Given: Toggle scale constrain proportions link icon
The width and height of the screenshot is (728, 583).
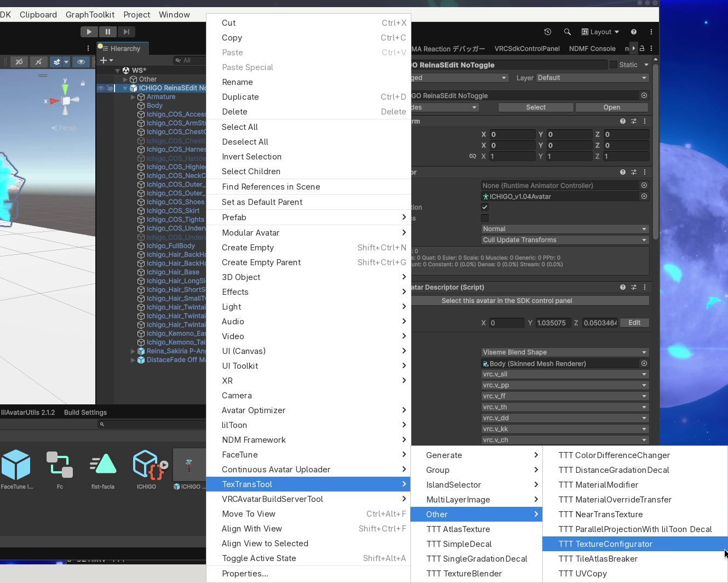Looking at the screenshot, I should pyautogui.click(x=473, y=156).
